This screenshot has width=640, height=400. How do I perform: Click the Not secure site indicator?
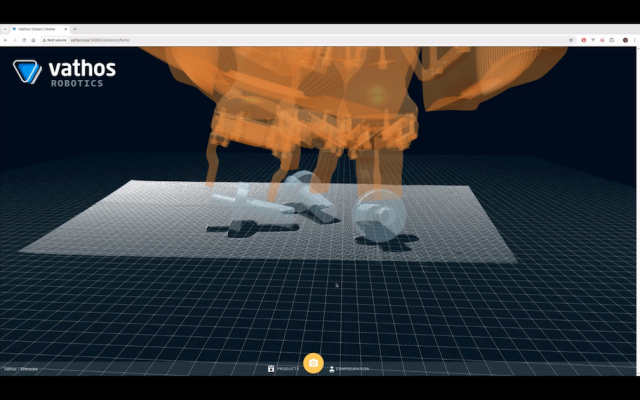pos(54,40)
